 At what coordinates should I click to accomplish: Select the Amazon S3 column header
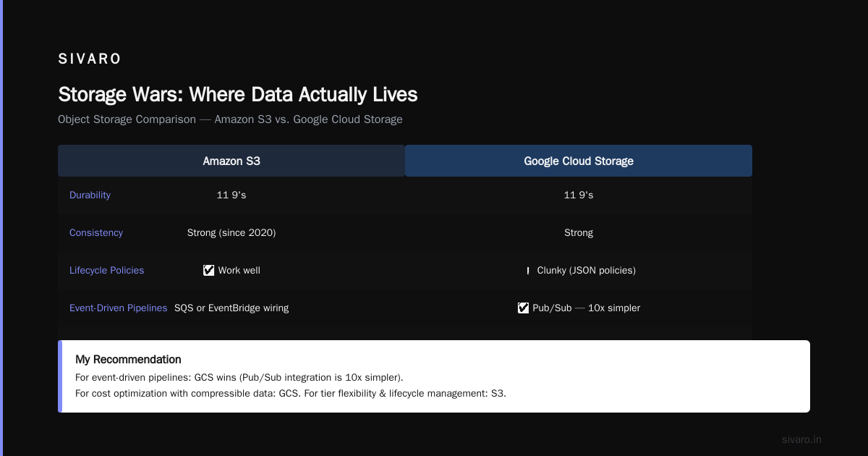(231, 161)
